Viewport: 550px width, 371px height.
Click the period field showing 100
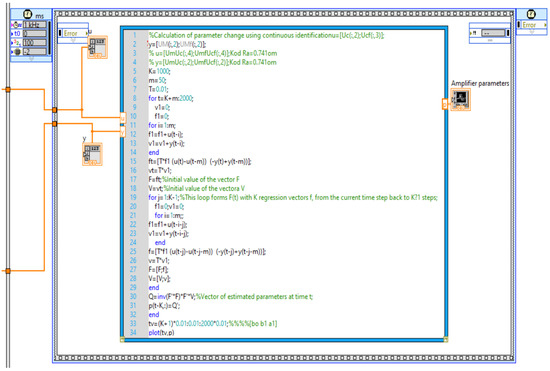[35, 43]
